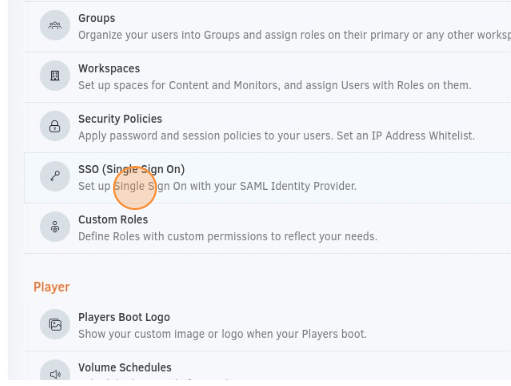Click the Players Boot Logo image icon

pos(55,324)
